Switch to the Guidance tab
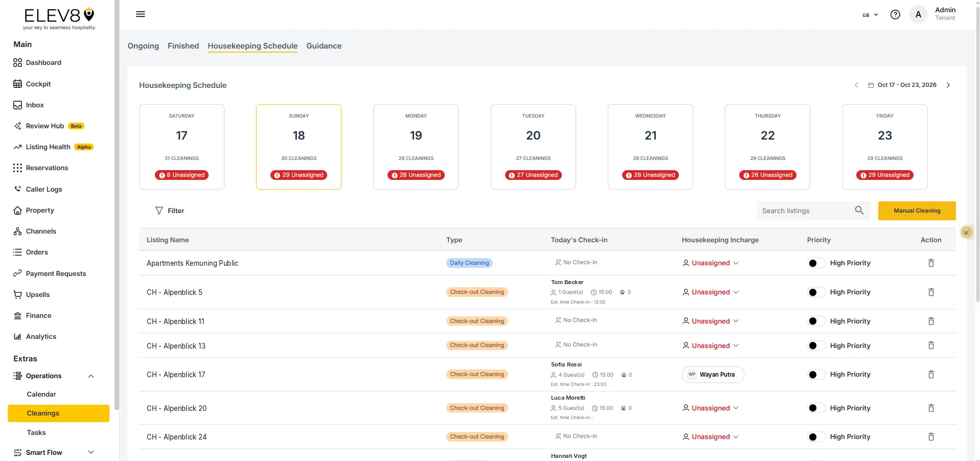 (x=324, y=46)
